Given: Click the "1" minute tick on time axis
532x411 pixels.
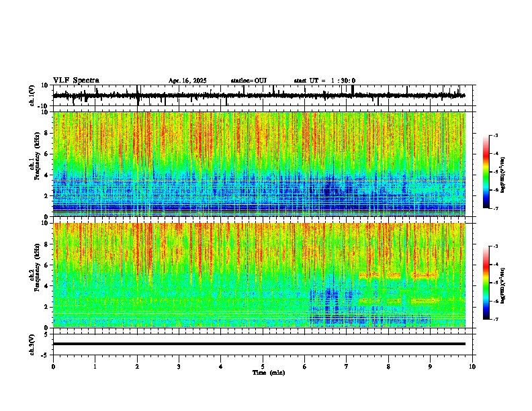Looking at the screenshot, I should 95,367.
